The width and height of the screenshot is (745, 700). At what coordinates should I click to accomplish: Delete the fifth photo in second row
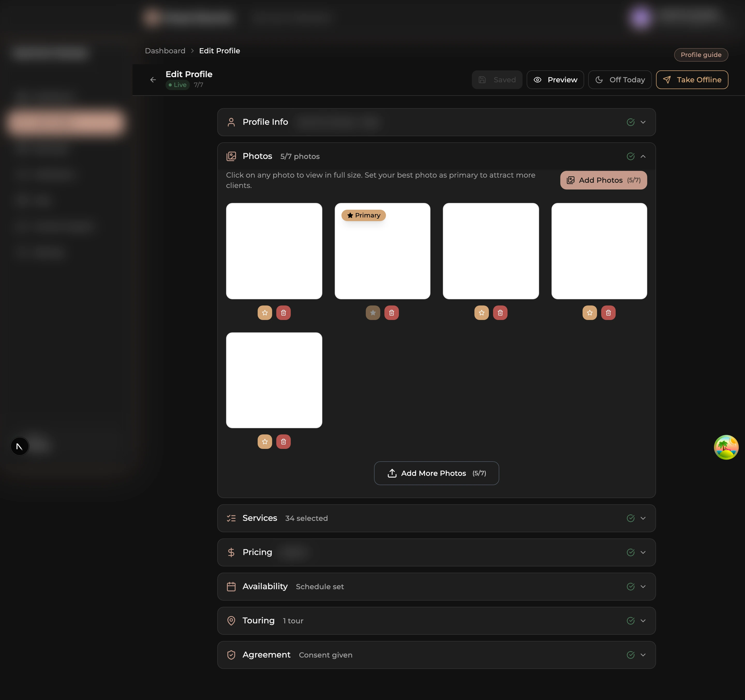(283, 442)
